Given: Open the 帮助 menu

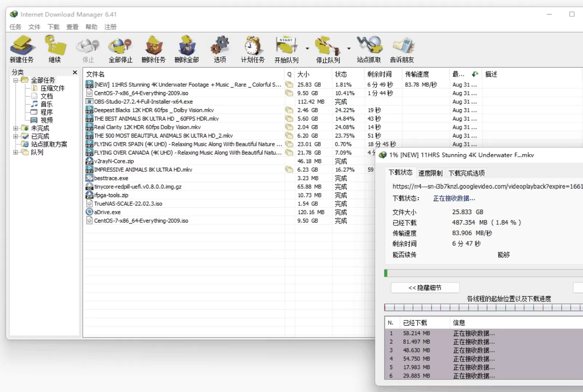Looking at the screenshot, I should (92, 27).
